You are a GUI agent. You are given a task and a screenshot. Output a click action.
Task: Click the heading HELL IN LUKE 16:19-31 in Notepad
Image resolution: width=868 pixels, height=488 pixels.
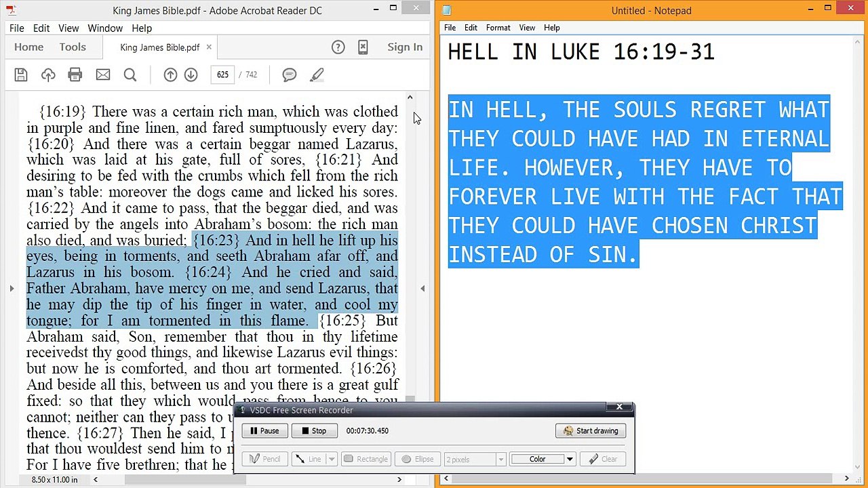click(x=581, y=52)
